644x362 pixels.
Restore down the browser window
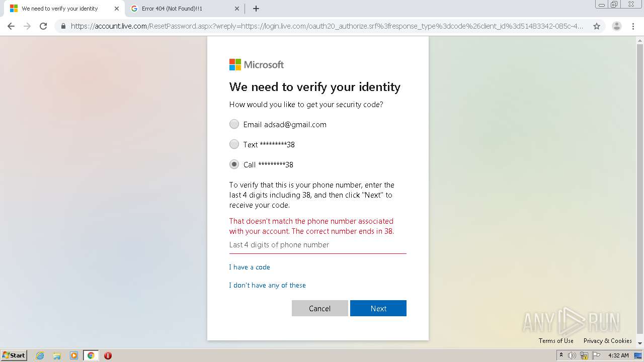click(x=614, y=5)
